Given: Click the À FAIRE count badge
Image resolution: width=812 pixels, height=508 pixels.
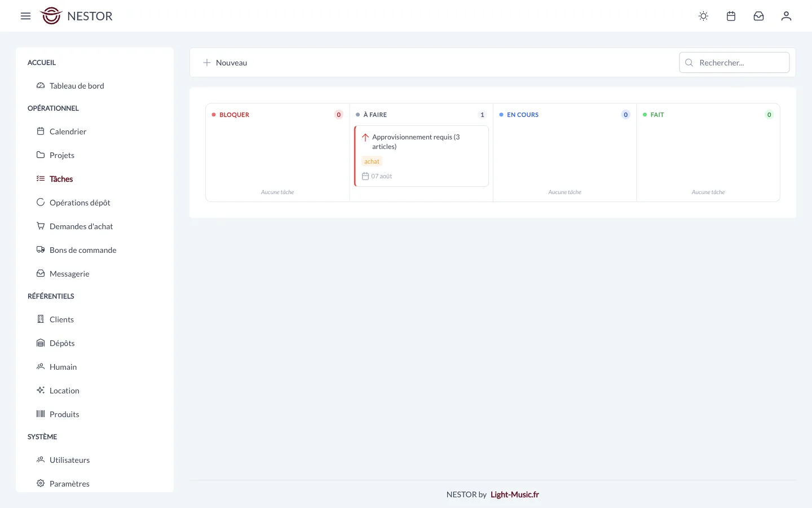Looking at the screenshot, I should (x=482, y=115).
